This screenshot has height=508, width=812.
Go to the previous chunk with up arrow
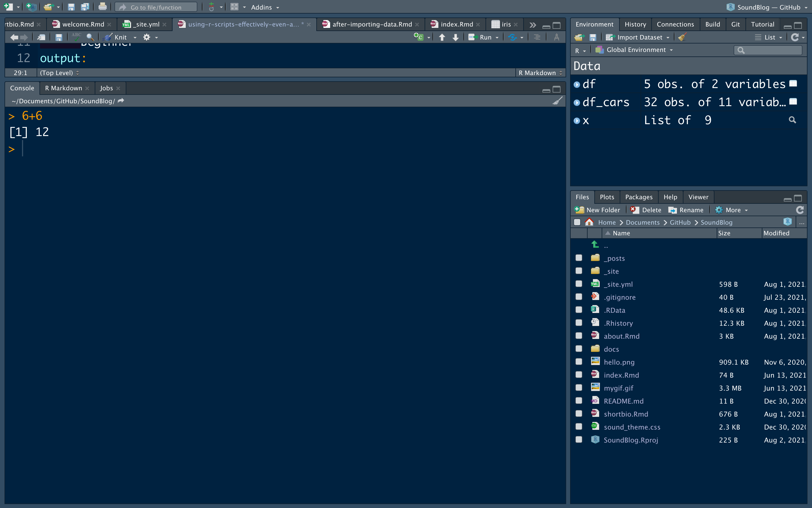(442, 37)
